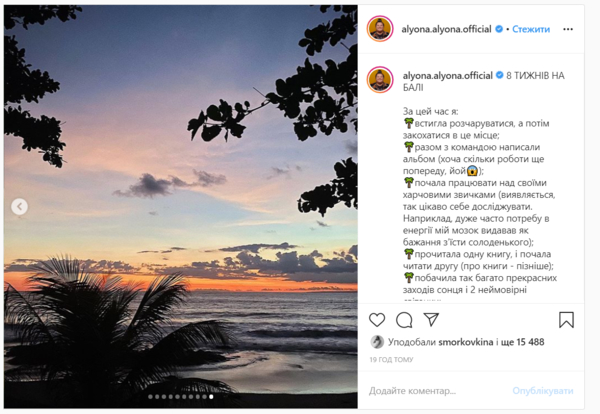Viewport: 600px width, 414px height.
Task: Click the small smorkovkina liker avatar
Action: point(376,342)
